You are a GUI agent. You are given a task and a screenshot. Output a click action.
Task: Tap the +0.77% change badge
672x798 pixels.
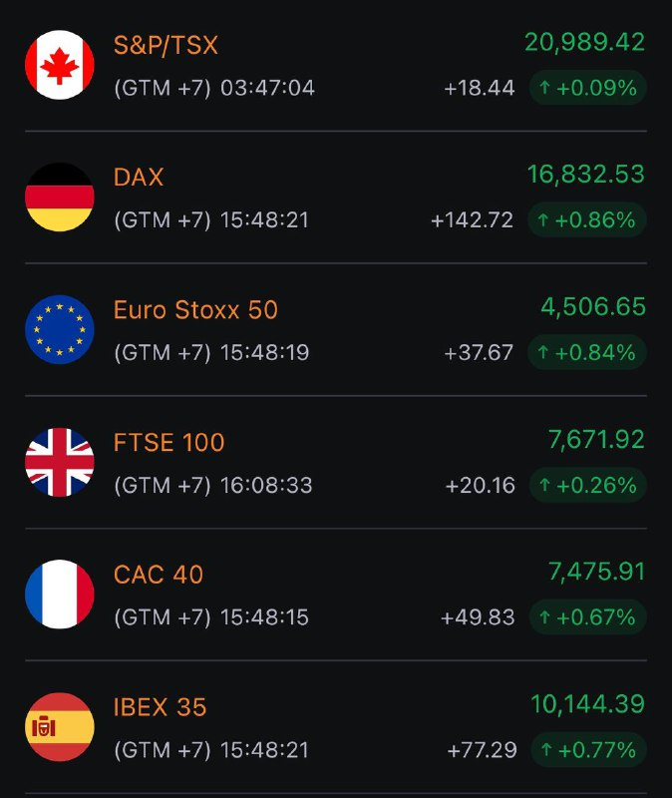pyautogui.click(x=588, y=749)
